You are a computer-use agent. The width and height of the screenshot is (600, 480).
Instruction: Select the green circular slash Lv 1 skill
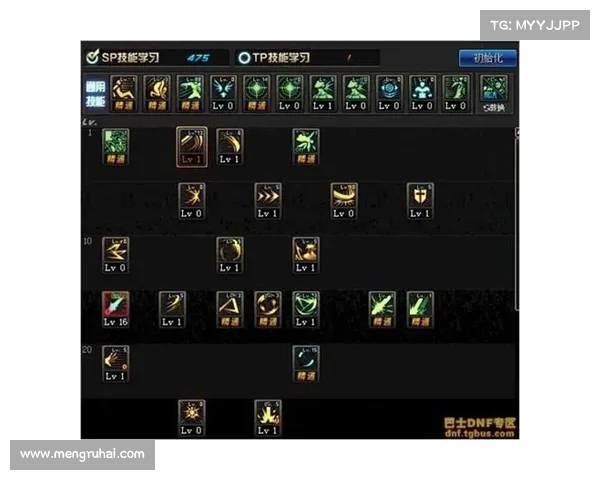pos(305,309)
